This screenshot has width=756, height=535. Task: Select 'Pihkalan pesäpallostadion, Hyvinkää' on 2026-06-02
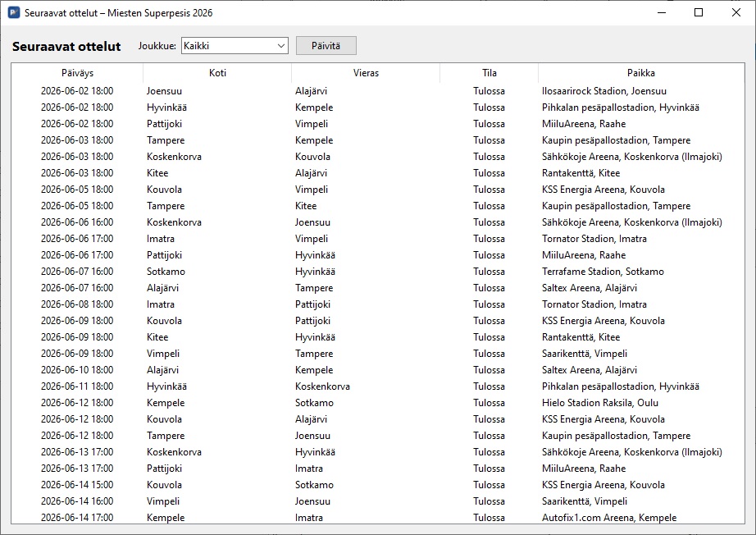pyautogui.click(x=621, y=107)
